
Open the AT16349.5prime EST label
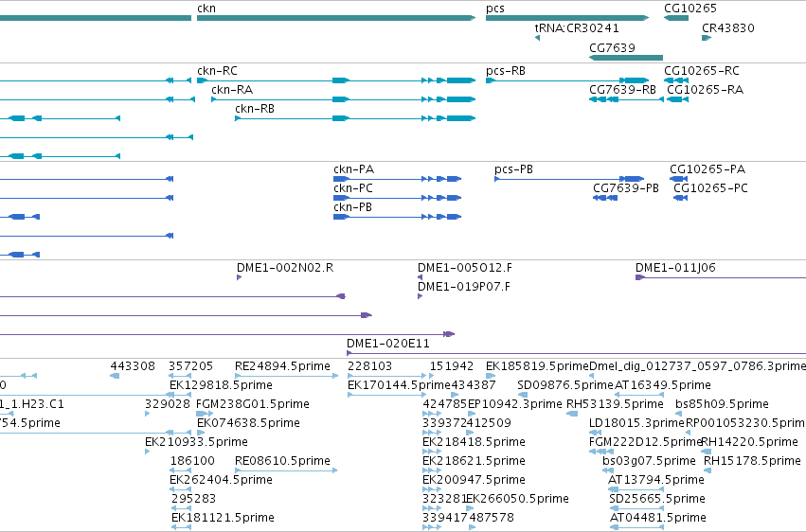[x=663, y=385]
